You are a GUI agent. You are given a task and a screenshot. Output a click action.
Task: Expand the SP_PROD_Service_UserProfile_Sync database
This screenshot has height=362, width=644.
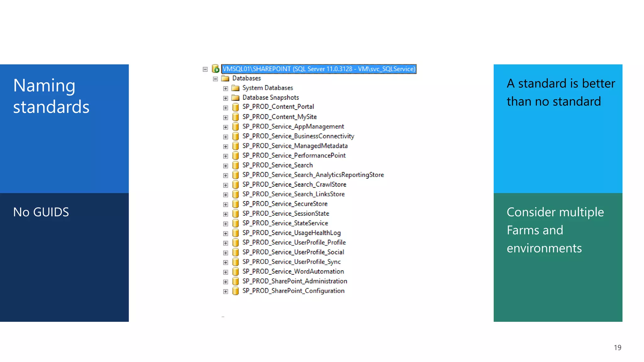click(225, 262)
